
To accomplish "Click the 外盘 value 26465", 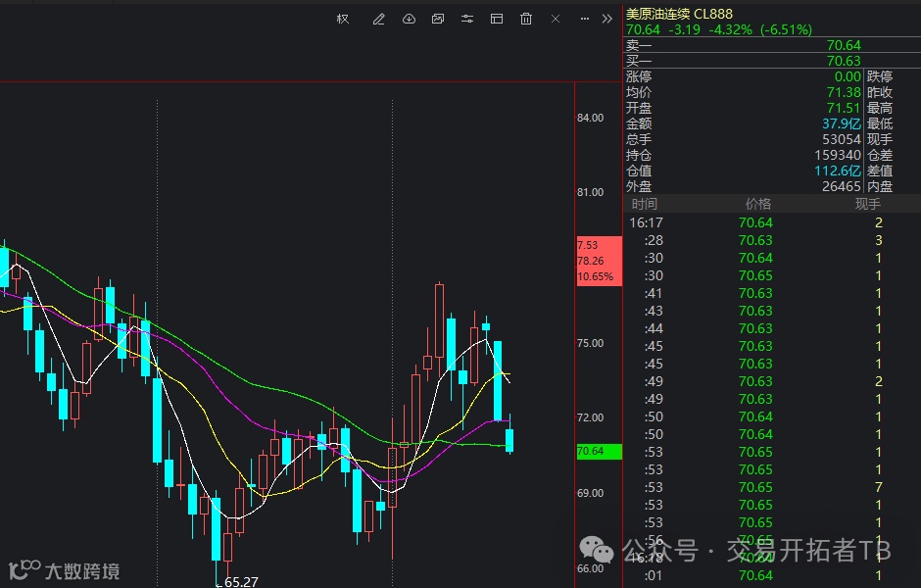I will coord(841,186).
